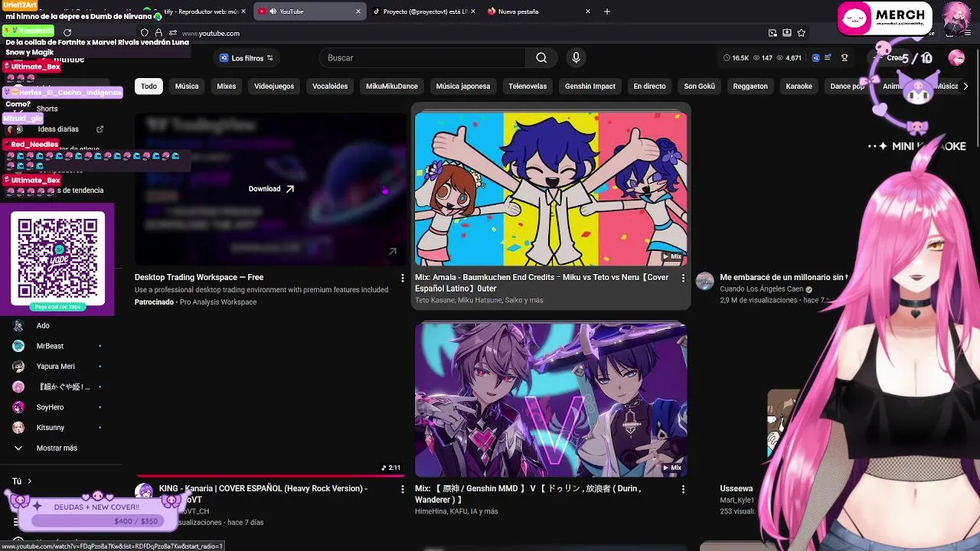Select the Videojuegos category chip
980x551 pixels.
[274, 86]
